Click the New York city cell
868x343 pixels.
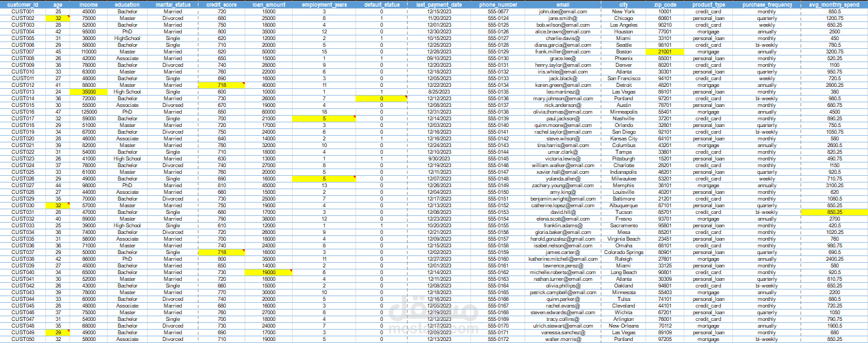pos(623,11)
